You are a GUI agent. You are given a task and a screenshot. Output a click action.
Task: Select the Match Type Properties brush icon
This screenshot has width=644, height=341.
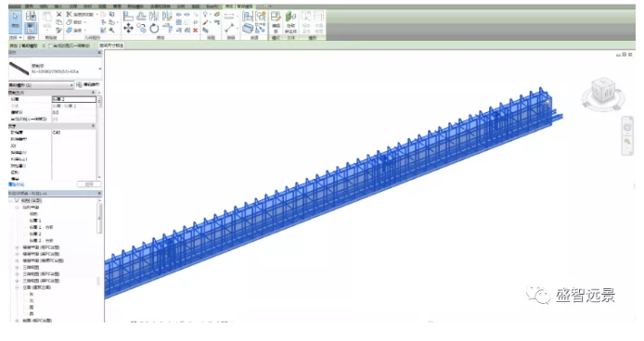[x=59, y=30]
